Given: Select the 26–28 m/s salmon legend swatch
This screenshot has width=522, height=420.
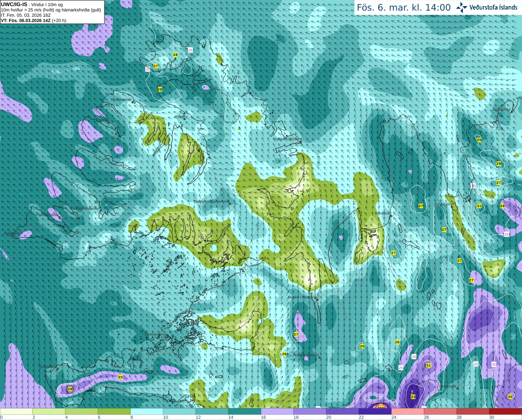Looking at the screenshot, I should click(440, 411).
